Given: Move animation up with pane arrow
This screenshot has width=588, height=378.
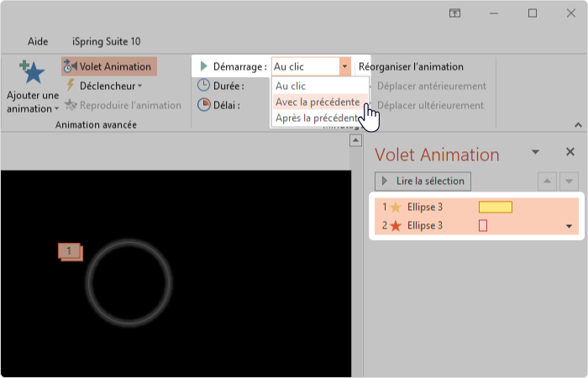Looking at the screenshot, I should (547, 181).
